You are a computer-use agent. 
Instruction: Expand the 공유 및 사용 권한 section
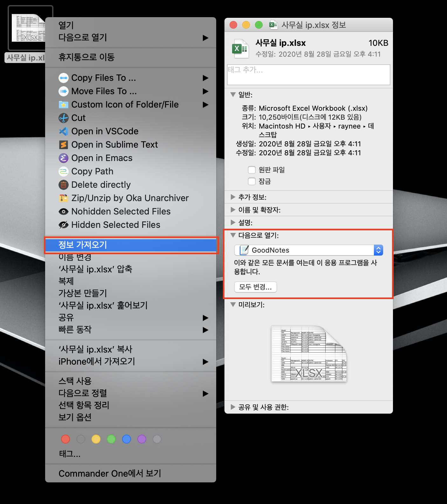coord(233,407)
